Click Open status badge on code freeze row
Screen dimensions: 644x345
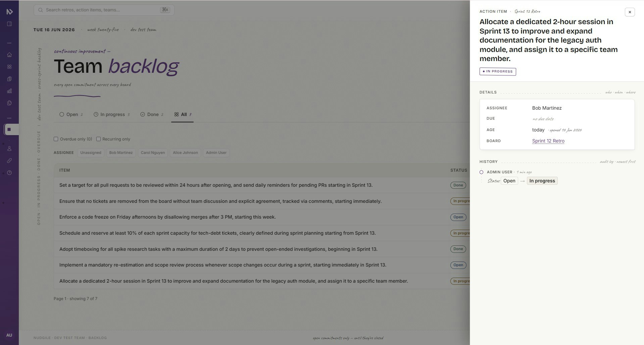pos(458,217)
